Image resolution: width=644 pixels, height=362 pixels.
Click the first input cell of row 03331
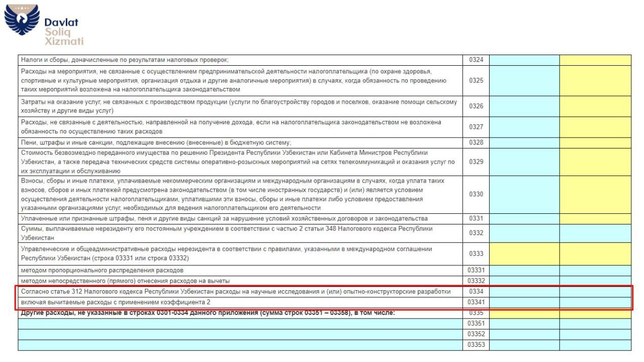click(524, 270)
